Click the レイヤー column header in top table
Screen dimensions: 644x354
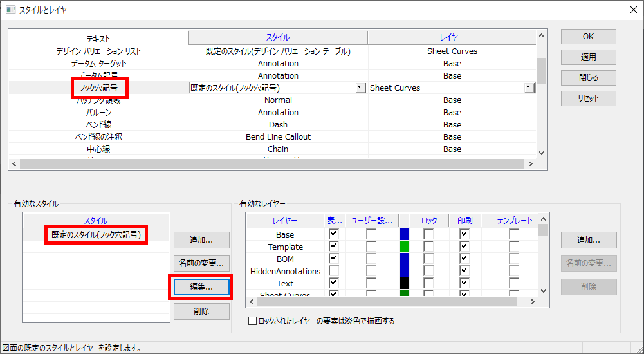coord(452,37)
